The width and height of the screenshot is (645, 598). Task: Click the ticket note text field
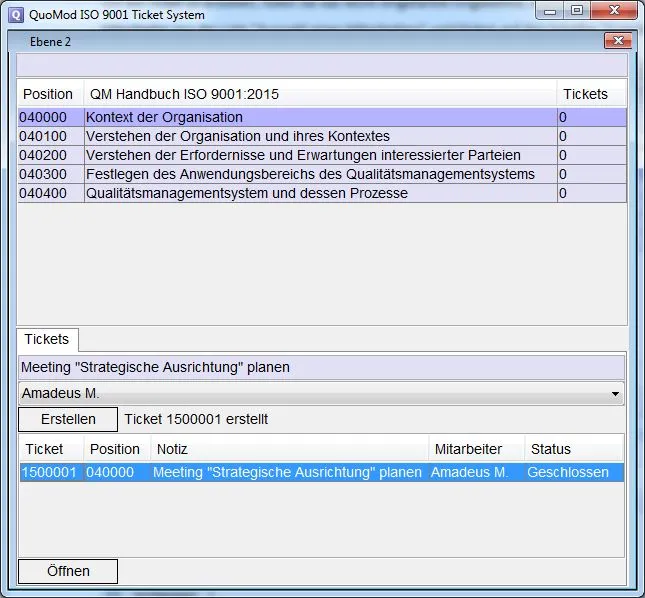320,367
